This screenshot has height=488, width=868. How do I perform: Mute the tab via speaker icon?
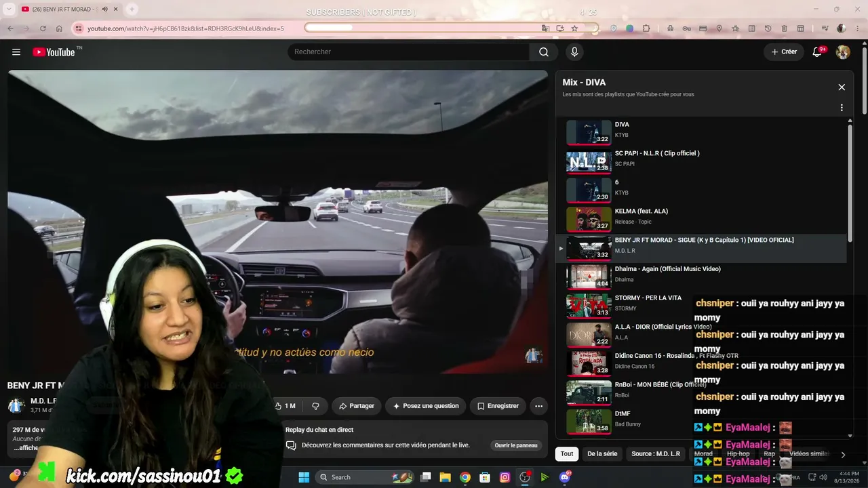[x=105, y=9]
